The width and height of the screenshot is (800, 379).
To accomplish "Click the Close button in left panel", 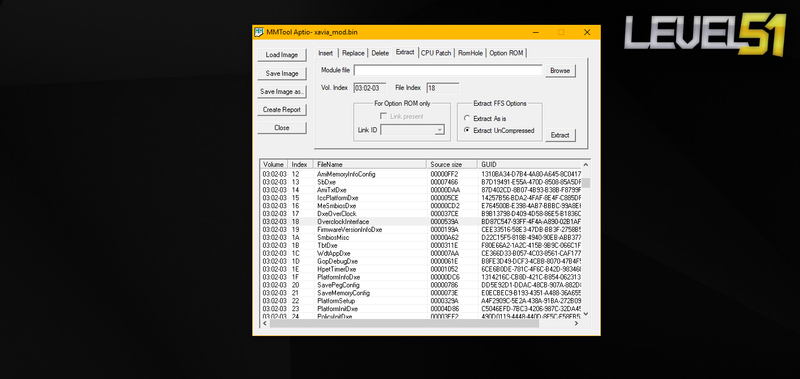I will coord(282,128).
